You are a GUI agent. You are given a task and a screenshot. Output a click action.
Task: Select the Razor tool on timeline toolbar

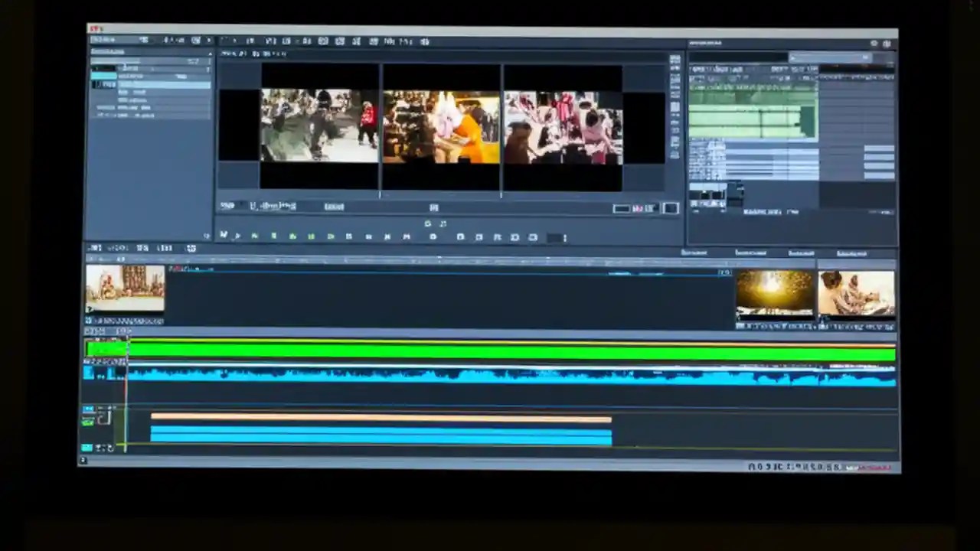click(165, 248)
